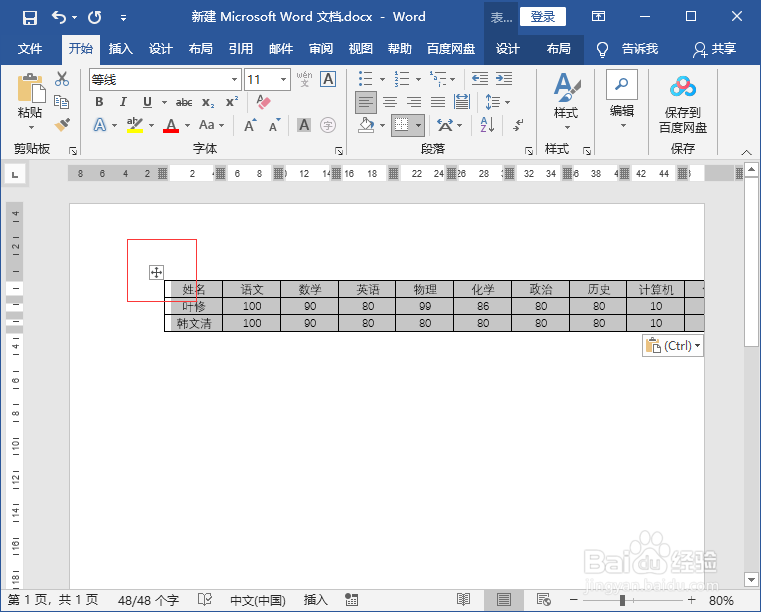Open the font size dropdown
761x612 pixels.
click(x=283, y=79)
